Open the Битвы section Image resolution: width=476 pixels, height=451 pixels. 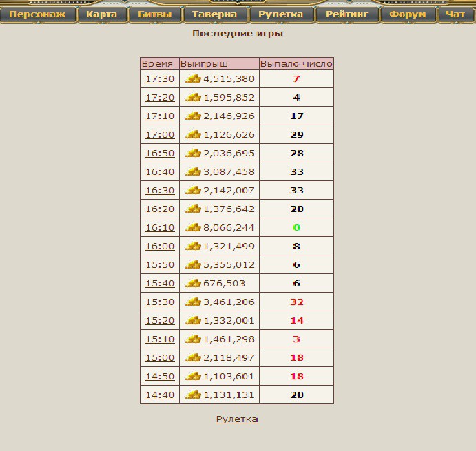[x=155, y=14]
